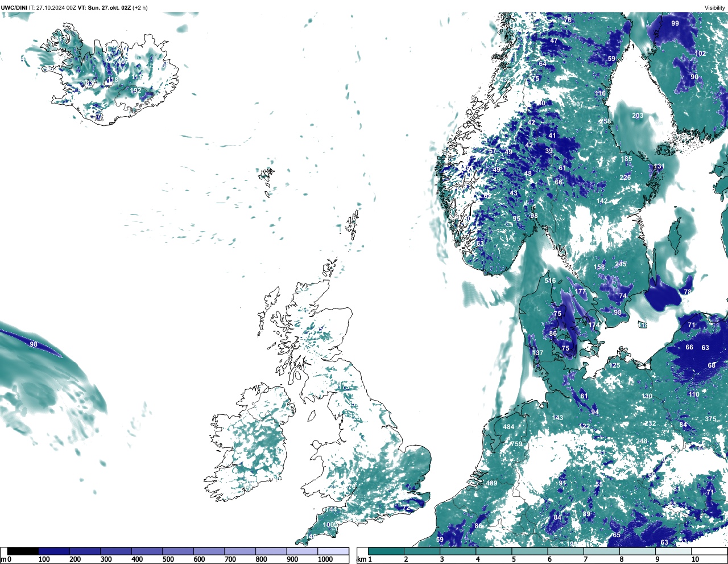Click the '700' tick label on metre scale
Viewport: 728px width, 564px height.
pyautogui.click(x=230, y=559)
